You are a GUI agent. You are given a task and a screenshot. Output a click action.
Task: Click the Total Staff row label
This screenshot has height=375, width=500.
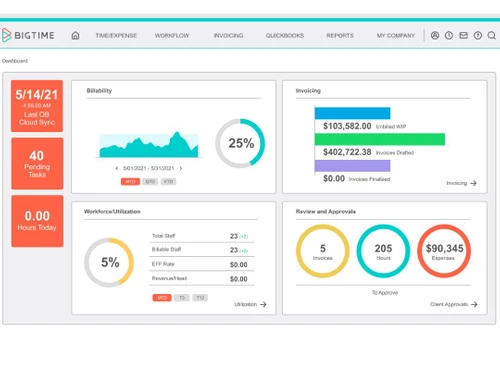164,236
